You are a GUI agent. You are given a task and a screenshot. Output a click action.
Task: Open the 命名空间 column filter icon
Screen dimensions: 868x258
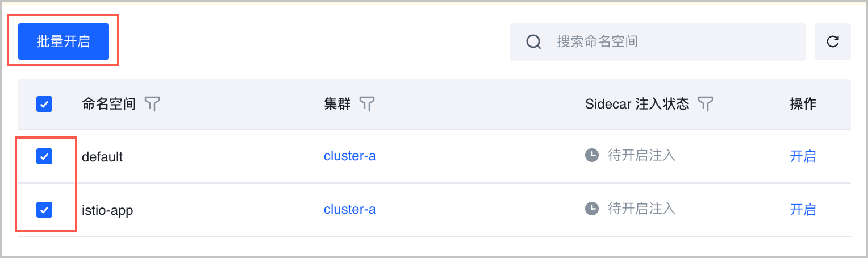[152, 103]
